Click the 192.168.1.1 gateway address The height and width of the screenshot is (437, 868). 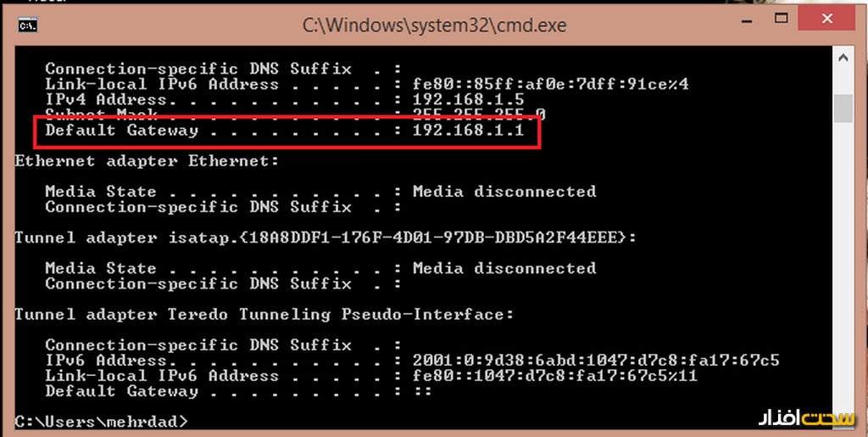pos(468,131)
